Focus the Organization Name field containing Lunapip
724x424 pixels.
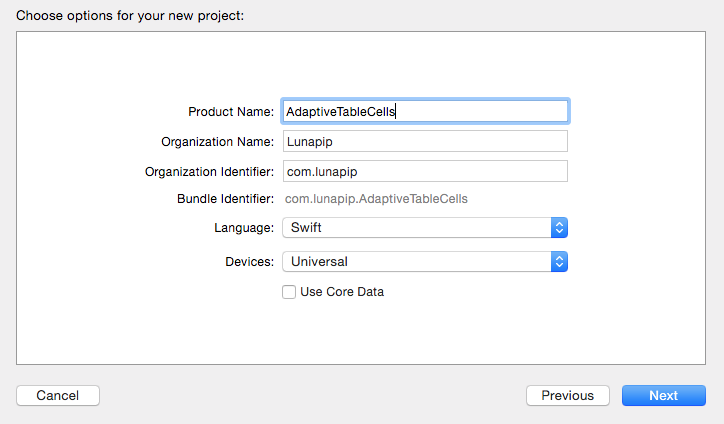point(425,141)
